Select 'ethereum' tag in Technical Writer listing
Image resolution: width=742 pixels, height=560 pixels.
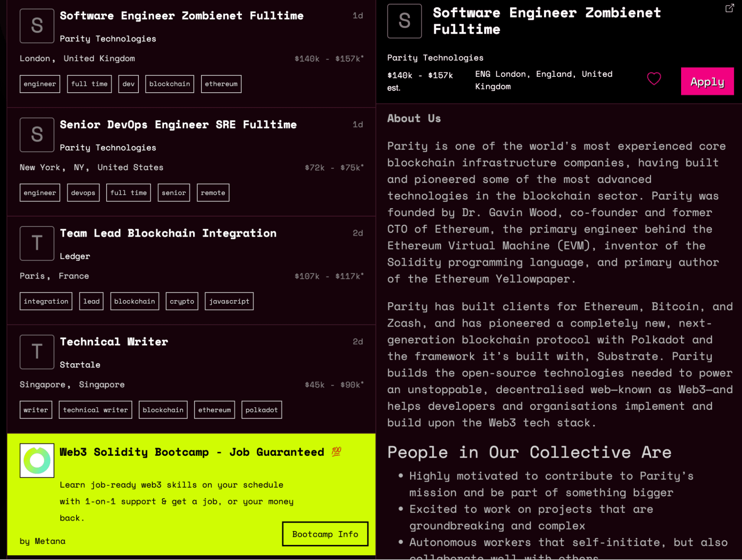pyautogui.click(x=215, y=410)
